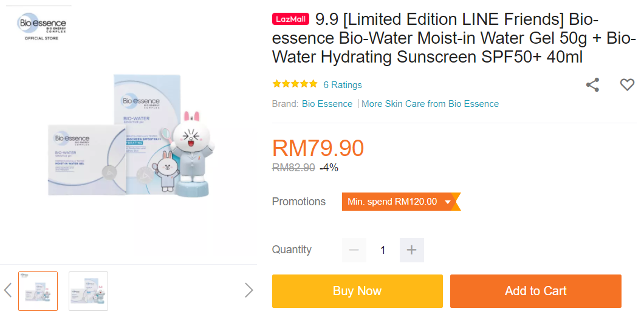Image resolution: width=644 pixels, height=317 pixels.
Task: Decrease quantity with the minus button
Action: [354, 250]
